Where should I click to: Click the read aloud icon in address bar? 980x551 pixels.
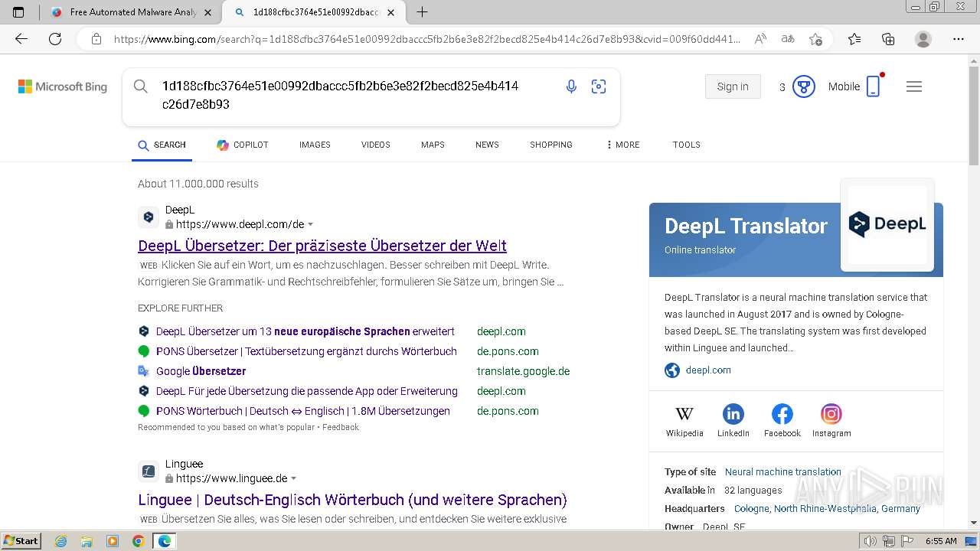click(760, 39)
